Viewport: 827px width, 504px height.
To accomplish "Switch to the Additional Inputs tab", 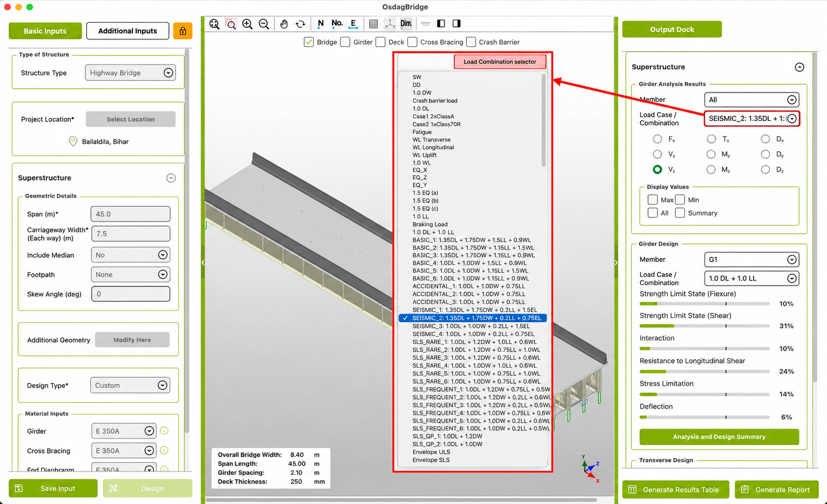I will tap(128, 31).
